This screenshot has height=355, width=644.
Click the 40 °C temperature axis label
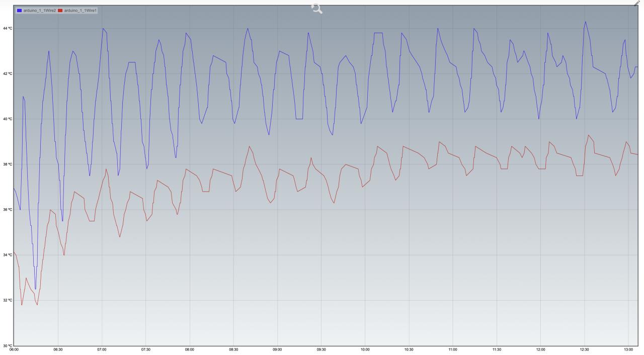[x=7, y=119]
